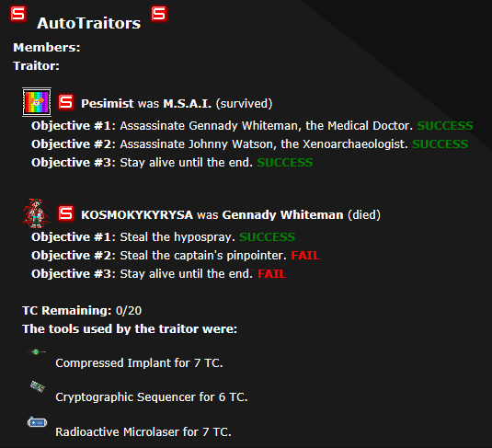The image size is (492, 448).
Task: Click the player name Pesimist
Action: pos(108,104)
